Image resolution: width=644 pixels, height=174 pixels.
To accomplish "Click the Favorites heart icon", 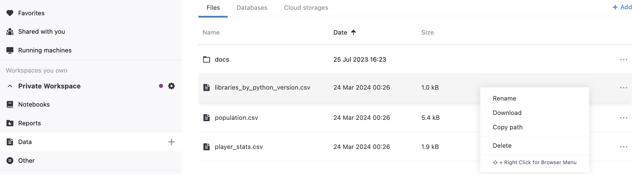I will click(x=10, y=13).
